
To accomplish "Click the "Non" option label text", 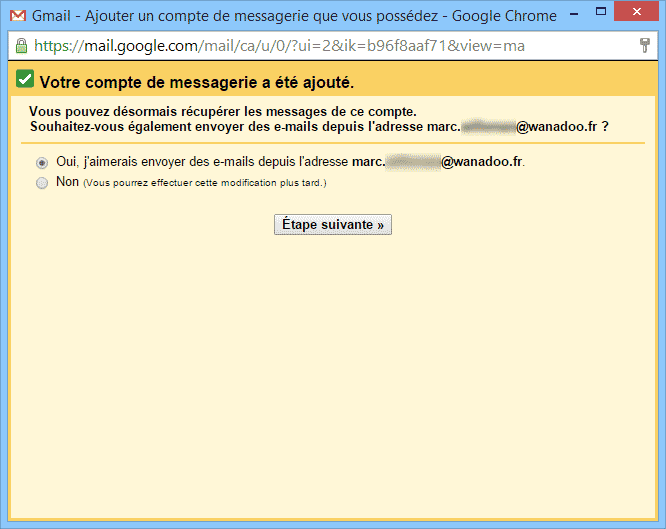I will (x=68, y=182).
